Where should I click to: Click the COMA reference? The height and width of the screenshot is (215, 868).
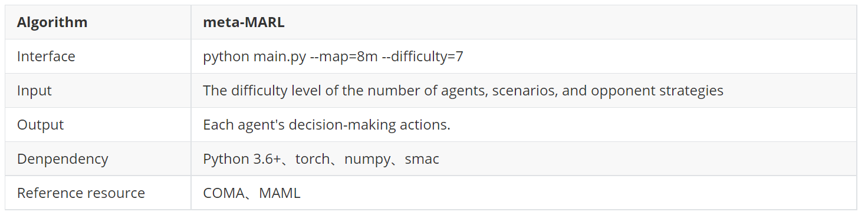coord(223,193)
